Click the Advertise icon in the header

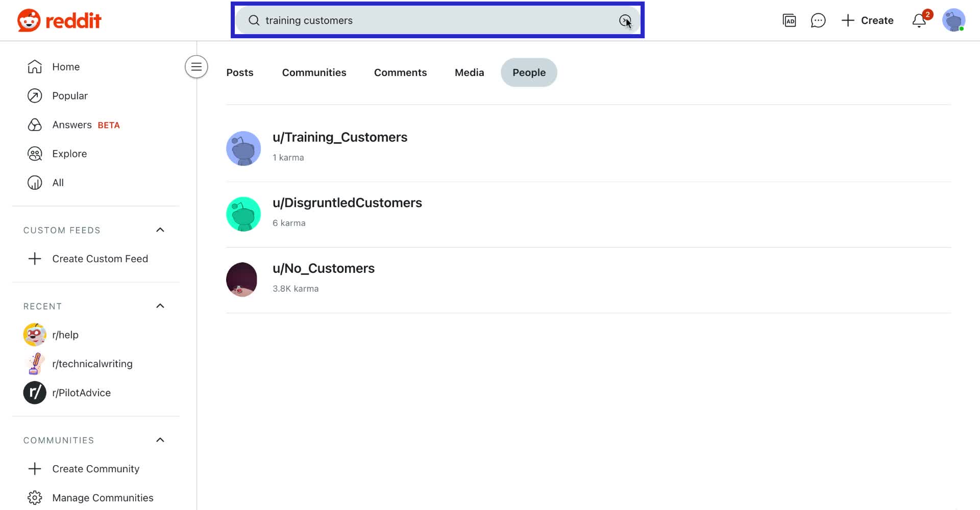click(789, 20)
